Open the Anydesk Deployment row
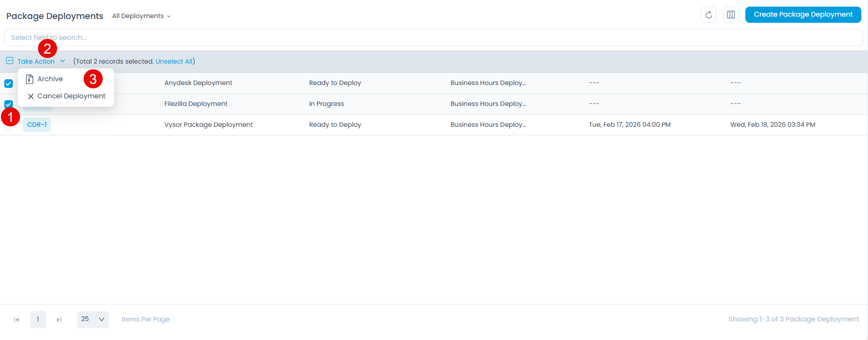Image resolution: width=868 pixels, height=340 pixels. (x=198, y=83)
